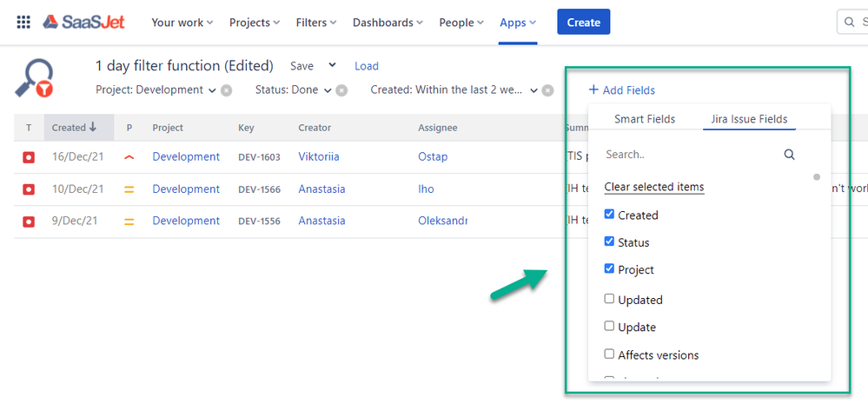Click the fields list scrollbar handle
Image resolution: width=868 pixels, height=404 pixels.
coord(817,177)
